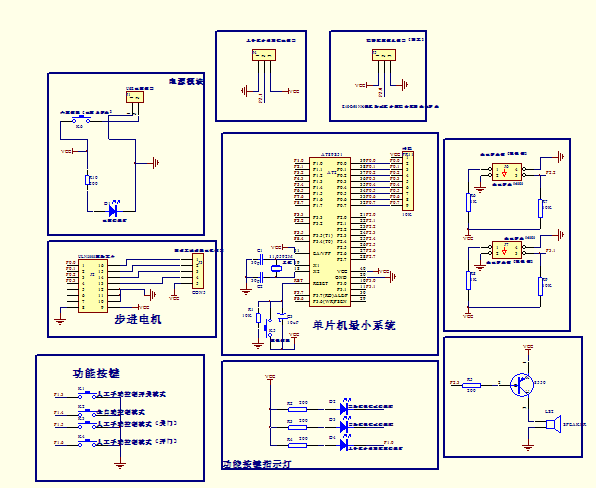Click the lower optocoupler component J7

[x=507, y=250]
